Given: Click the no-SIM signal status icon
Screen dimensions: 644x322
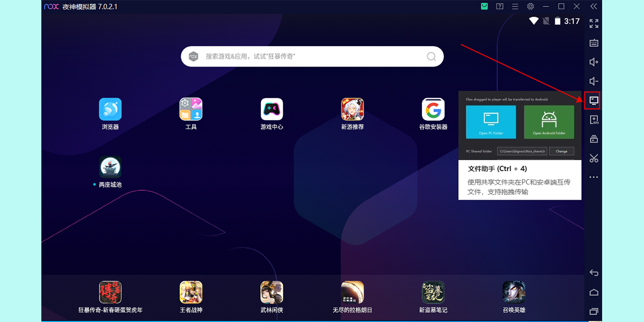Looking at the screenshot, I should click(546, 21).
